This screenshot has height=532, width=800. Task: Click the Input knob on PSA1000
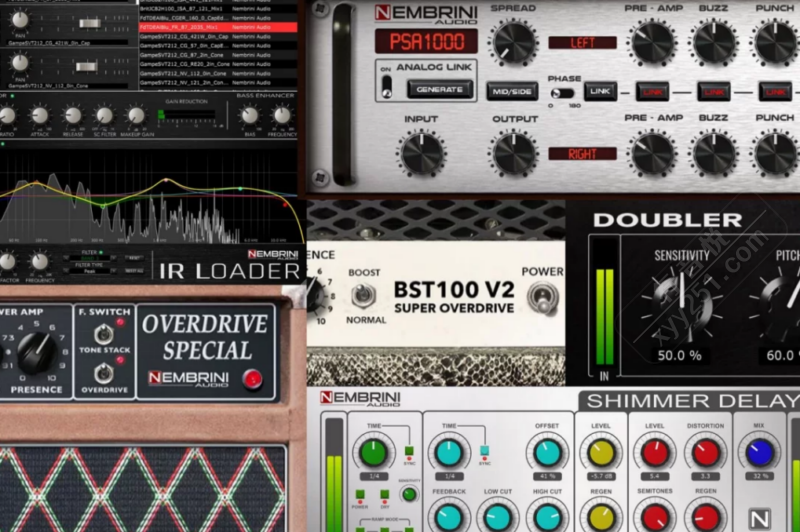pos(421,153)
